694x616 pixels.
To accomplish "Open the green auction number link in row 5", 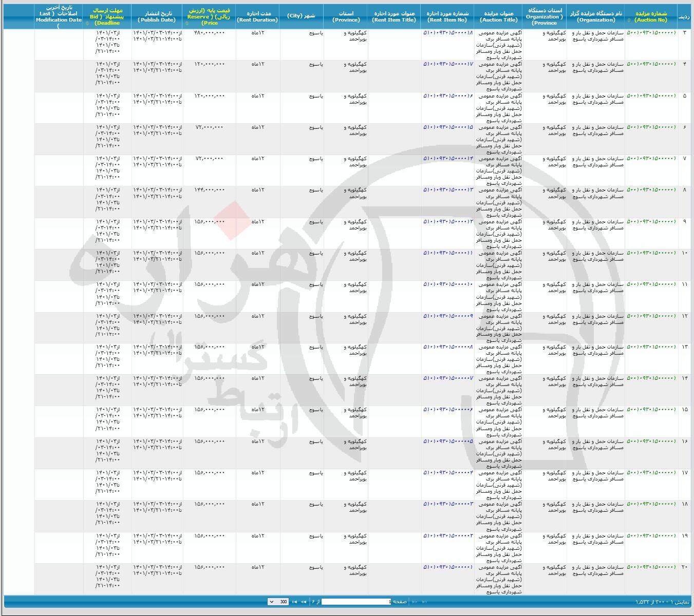I will (651, 96).
